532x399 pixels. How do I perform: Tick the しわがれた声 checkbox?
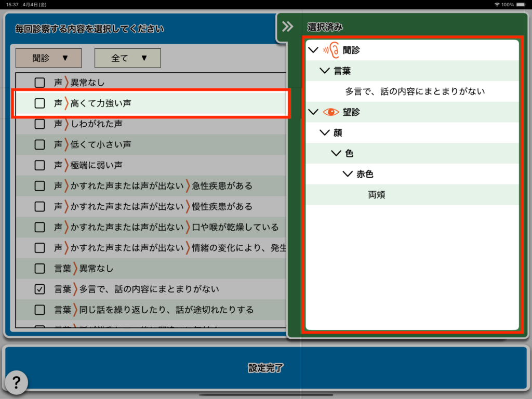click(39, 124)
